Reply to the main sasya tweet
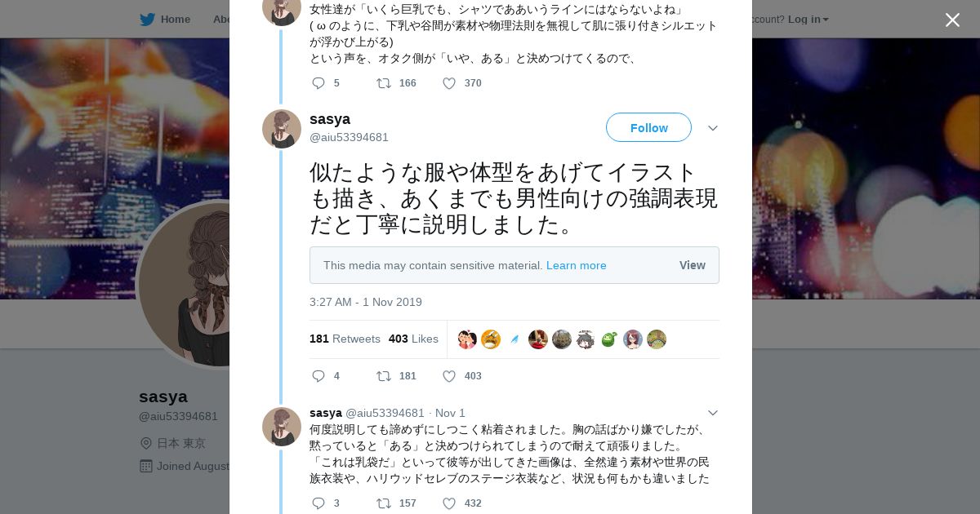 pyautogui.click(x=318, y=376)
